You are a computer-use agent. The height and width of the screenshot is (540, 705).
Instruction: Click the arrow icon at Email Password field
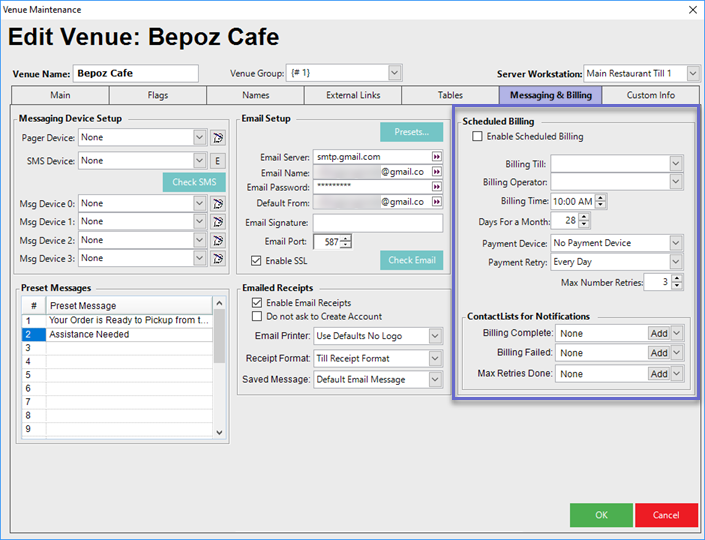coord(436,186)
